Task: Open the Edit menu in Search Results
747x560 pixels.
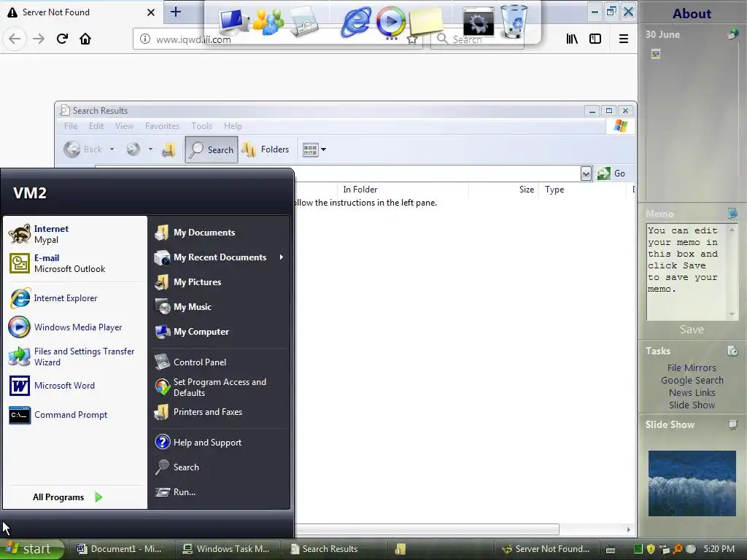Action: pos(96,126)
